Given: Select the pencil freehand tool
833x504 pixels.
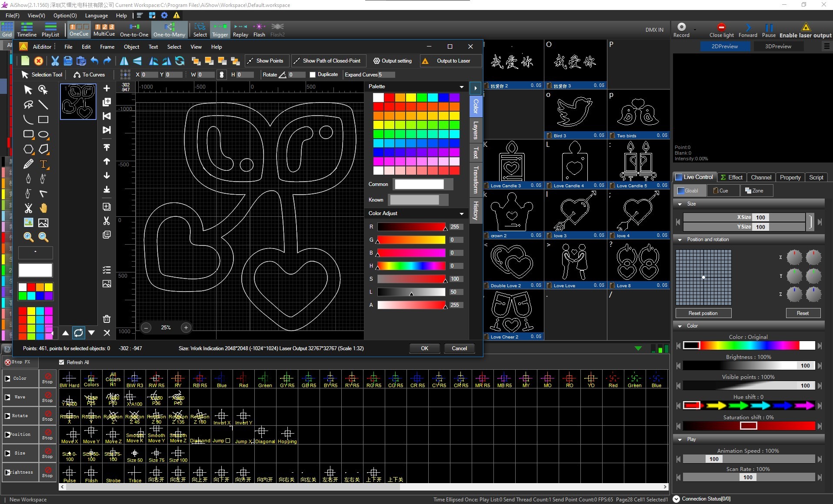Looking at the screenshot, I should 28,164.
